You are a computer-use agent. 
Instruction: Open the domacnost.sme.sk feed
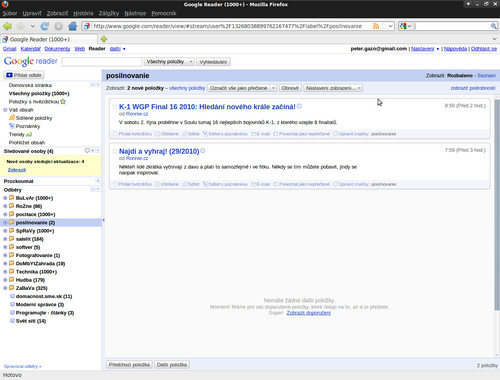pos(44,296)
